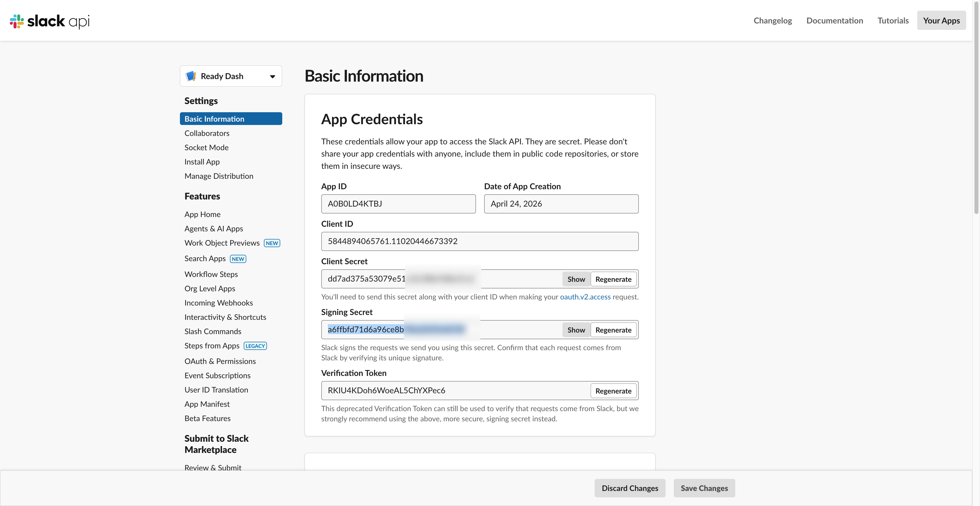This screenshot has height=506, width=980.
Task: Open Event Subscriptions
Action: (218, 376)
